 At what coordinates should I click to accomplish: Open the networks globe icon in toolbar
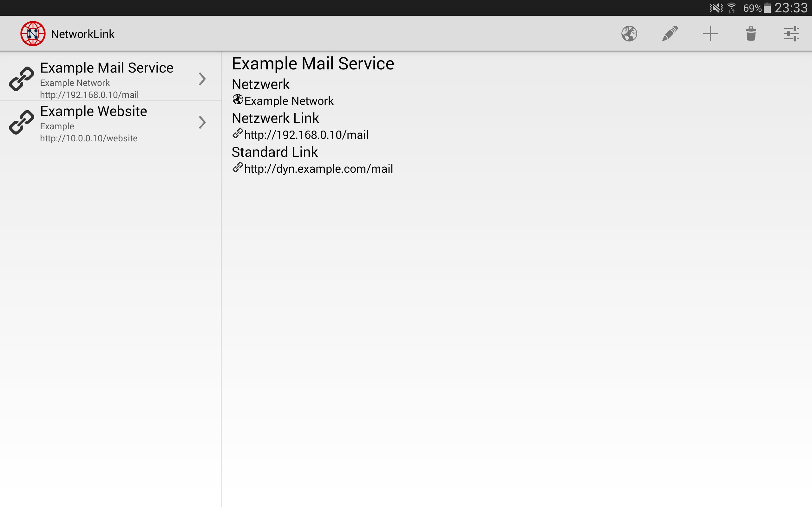click(x=629, y=34)
